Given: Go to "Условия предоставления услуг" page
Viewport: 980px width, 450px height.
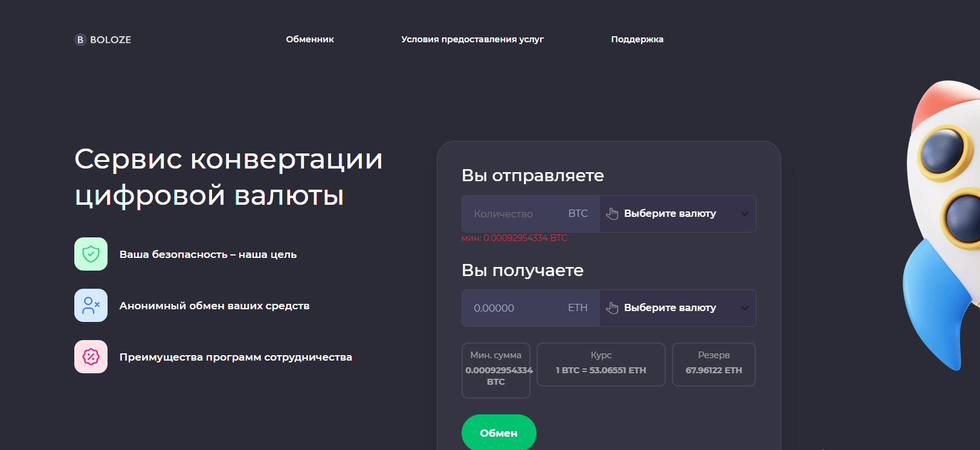Looking at the screenshot, I should 472,39.
